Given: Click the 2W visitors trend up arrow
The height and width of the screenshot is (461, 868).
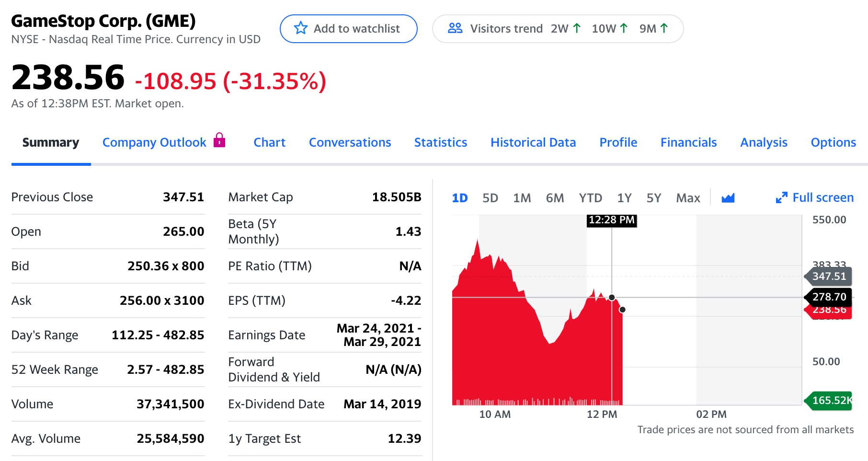Looking at the screenshot, I should coord(577,28).
